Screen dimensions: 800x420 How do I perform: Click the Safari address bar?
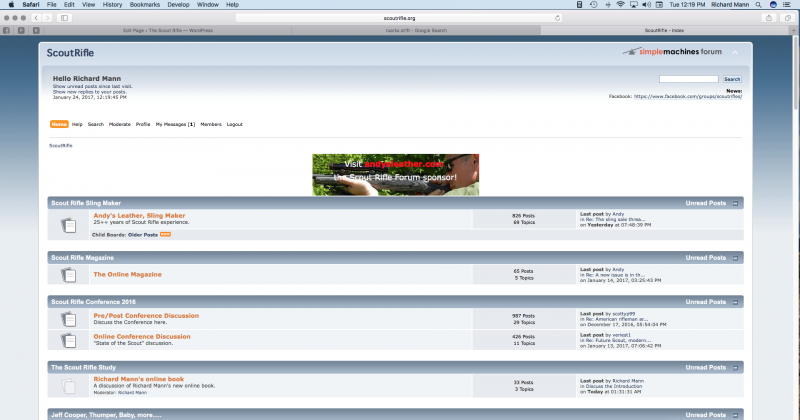click(399, 18)
